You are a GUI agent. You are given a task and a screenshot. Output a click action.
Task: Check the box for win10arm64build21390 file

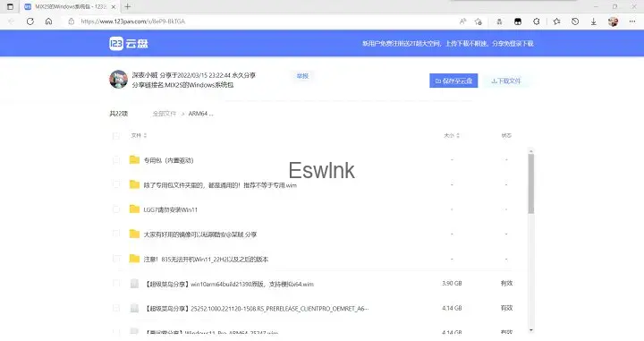coord(115,283)
